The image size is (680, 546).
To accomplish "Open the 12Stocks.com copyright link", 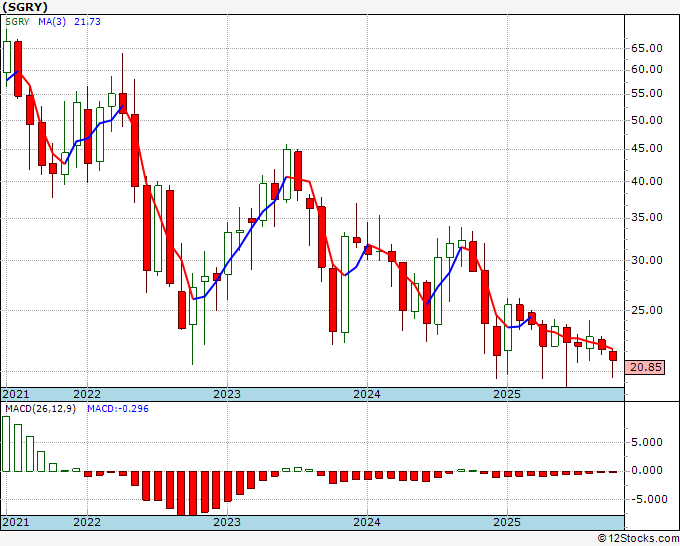I will [x=638, y=539].
